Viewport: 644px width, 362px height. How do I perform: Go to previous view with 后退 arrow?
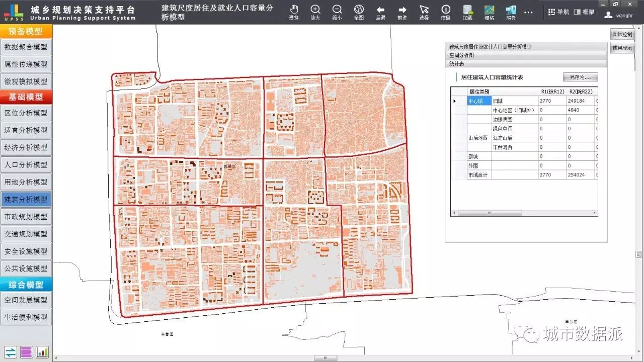pos(380,12)
